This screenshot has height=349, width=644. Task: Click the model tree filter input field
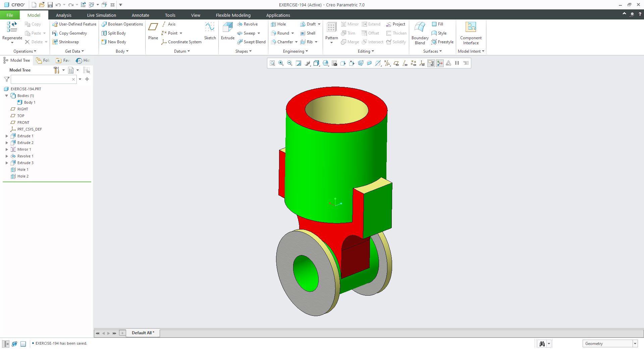(44, 79)
